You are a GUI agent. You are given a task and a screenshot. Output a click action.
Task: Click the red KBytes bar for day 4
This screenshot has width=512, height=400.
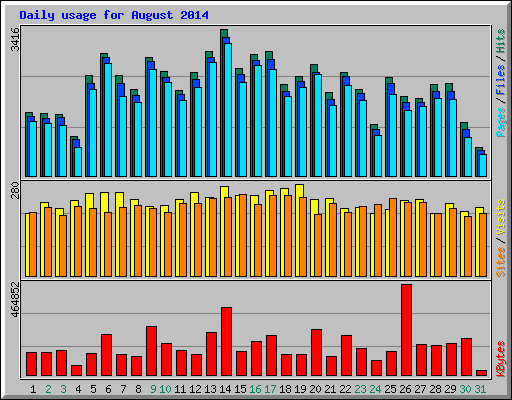coord(77,371)
